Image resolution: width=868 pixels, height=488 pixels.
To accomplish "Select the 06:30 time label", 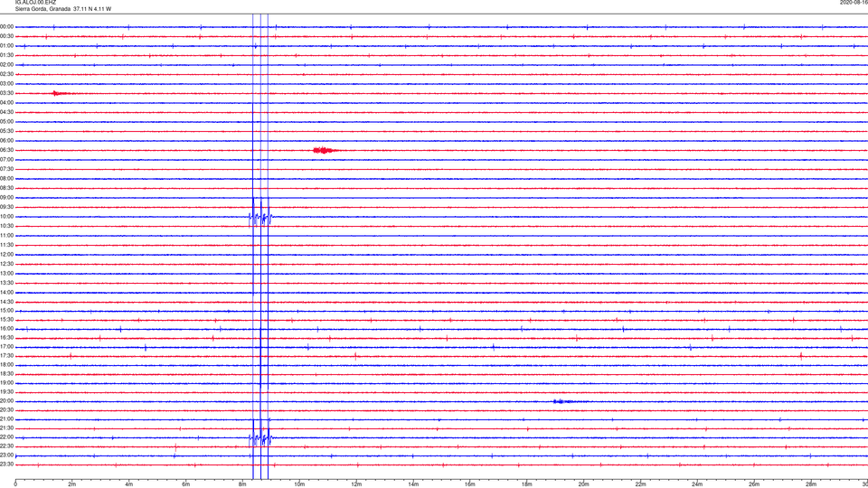I will 6,150.
